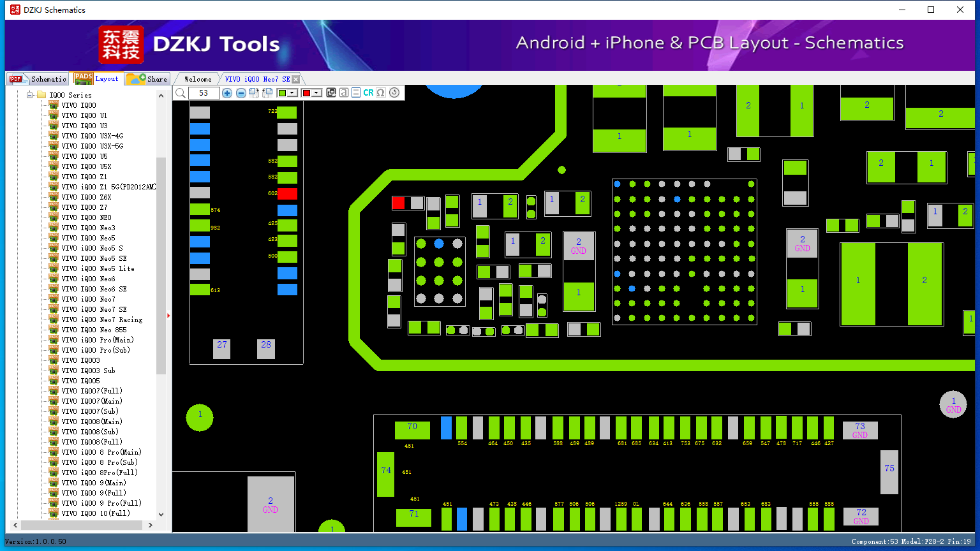Image resolution: width=980 pixels, height=551 pixels.
Task: Close the VIVO iQOO Neo7 SE tab
Action: click(296, 79)
